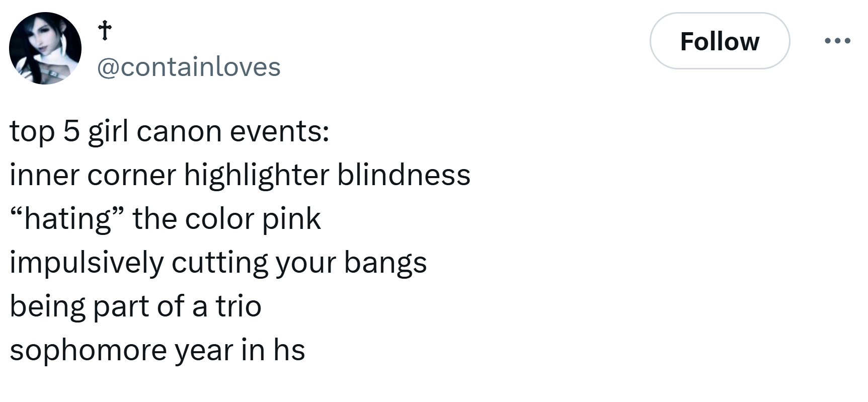Screen dimensions: 868x402
Task: Click the line about hating the color pink
Action: [165, 219]
